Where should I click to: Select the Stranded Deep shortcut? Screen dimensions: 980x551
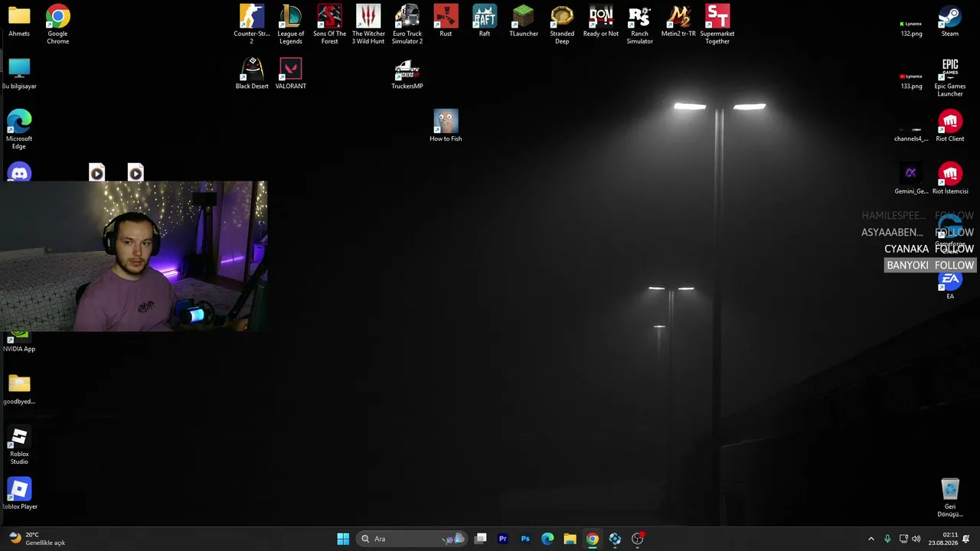[562, 23]
